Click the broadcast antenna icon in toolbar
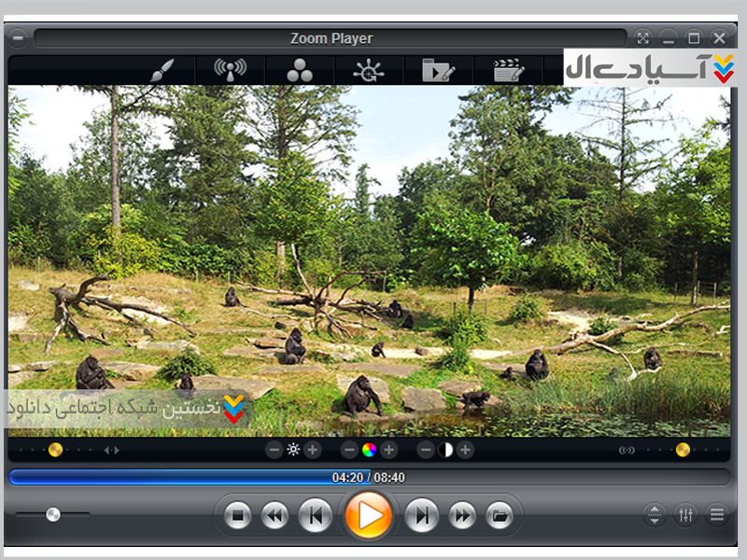The width and height of the screenshot is (747, 560). (230, 70)
